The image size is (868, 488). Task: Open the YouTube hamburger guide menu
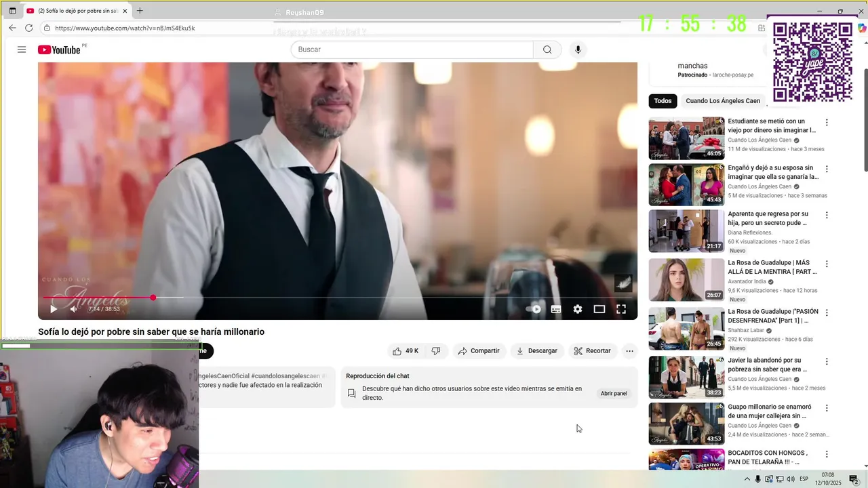[22, 49]
